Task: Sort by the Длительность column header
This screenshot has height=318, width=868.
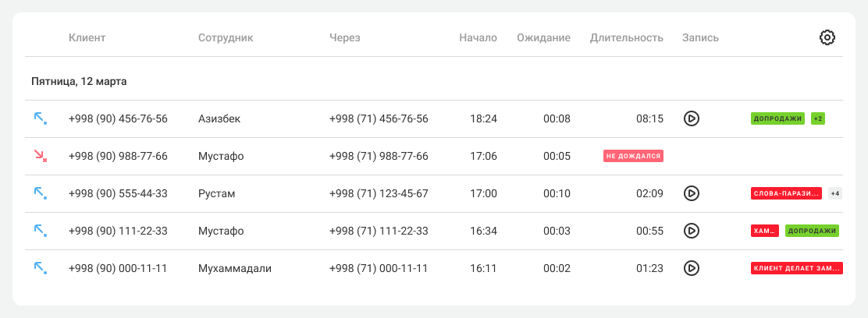Action: coord(626,37)
